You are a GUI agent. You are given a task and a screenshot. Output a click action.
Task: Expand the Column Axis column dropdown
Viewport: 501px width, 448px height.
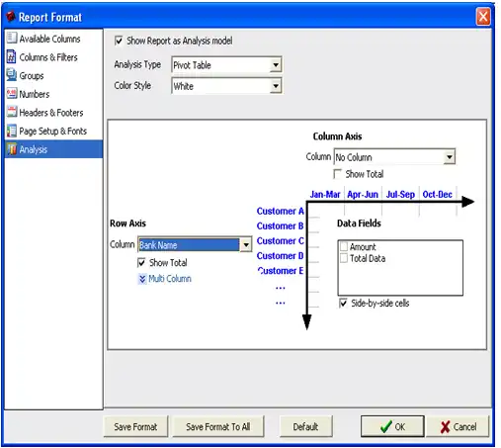450,157
